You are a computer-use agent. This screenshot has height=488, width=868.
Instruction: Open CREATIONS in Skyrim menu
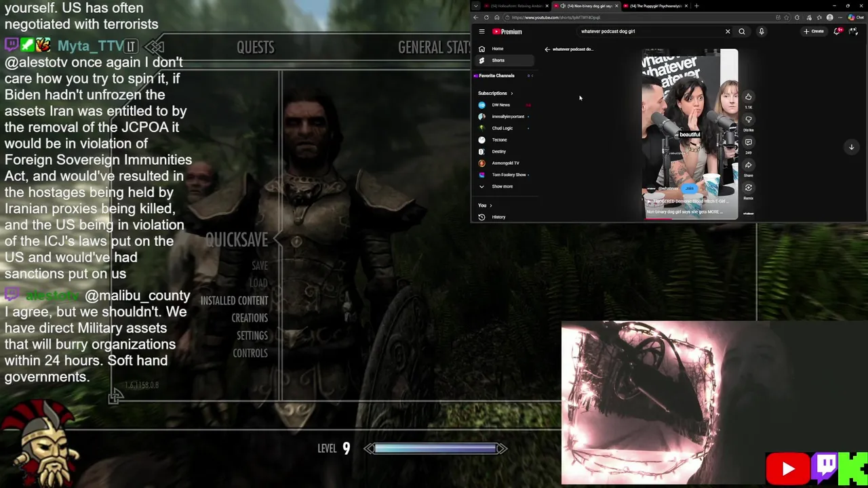250,318
